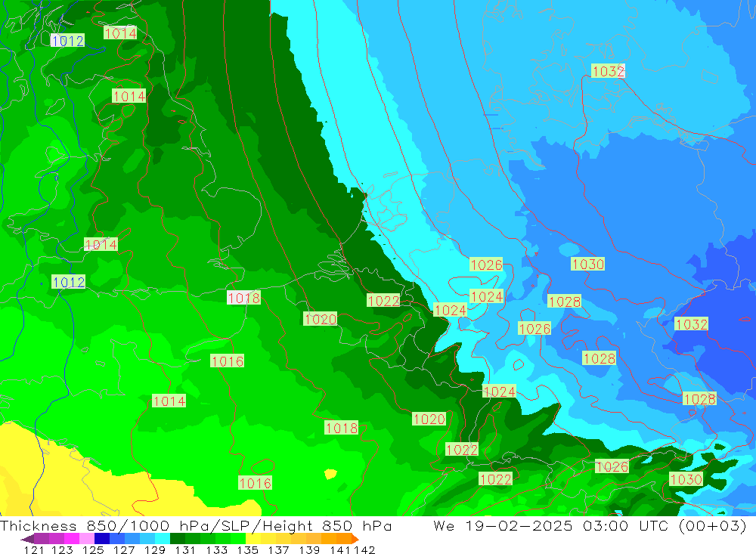
Task: Select the darkest navy blue legend swatch
Action: point(102,539)
